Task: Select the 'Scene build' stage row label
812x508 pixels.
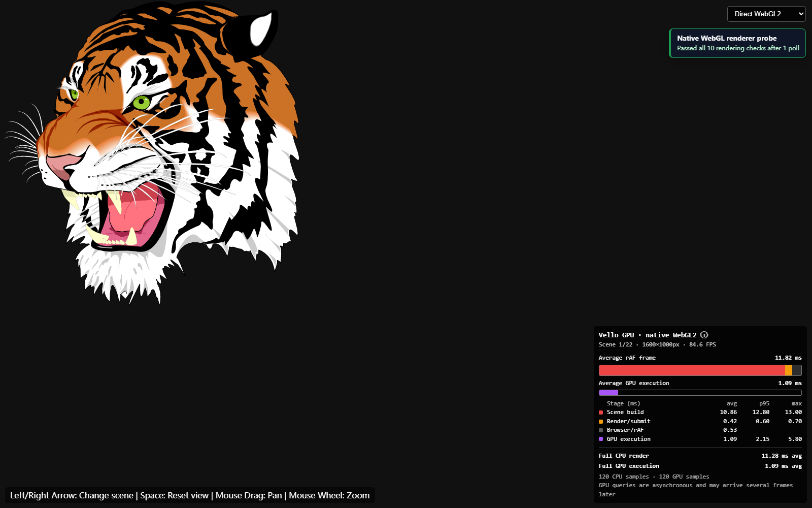Action: 625,412
